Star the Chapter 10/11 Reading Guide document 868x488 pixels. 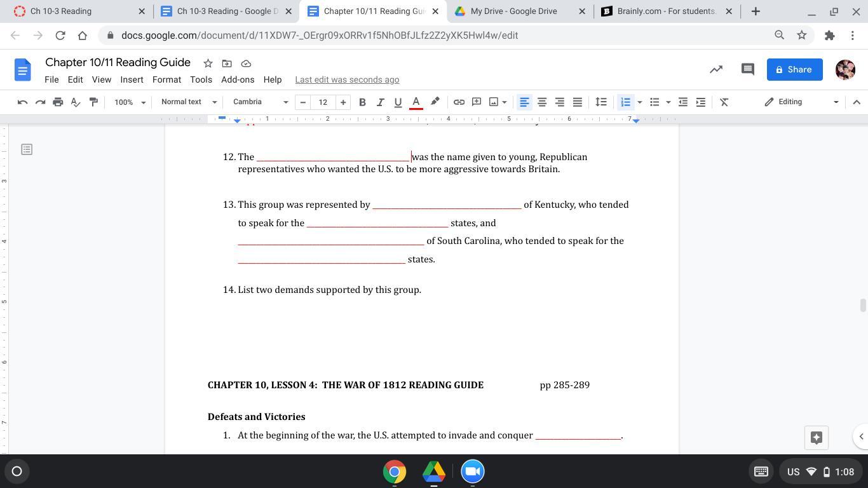click(208, 63)
